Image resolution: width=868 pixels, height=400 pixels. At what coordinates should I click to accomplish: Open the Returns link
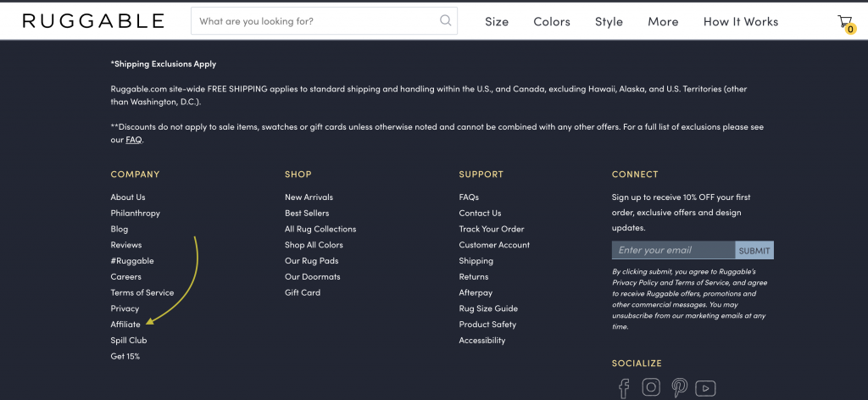coord(474,276)
